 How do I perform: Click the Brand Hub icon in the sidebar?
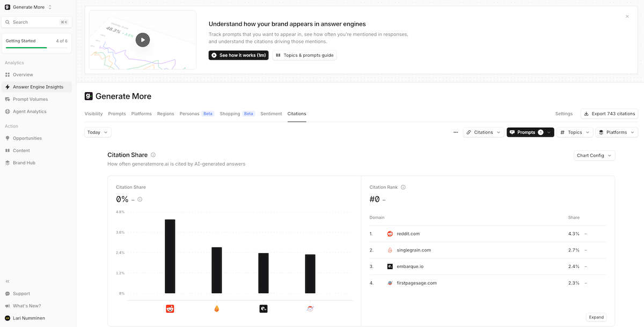8,162
